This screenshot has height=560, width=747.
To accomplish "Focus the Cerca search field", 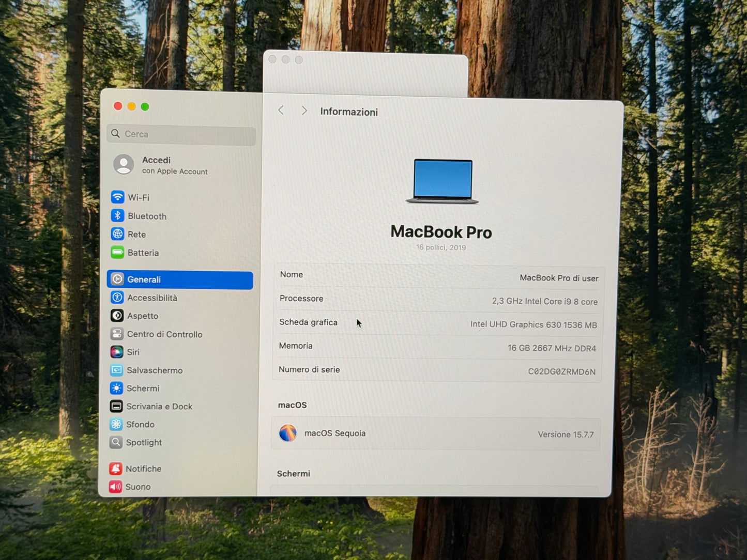I will pos(181,134).
